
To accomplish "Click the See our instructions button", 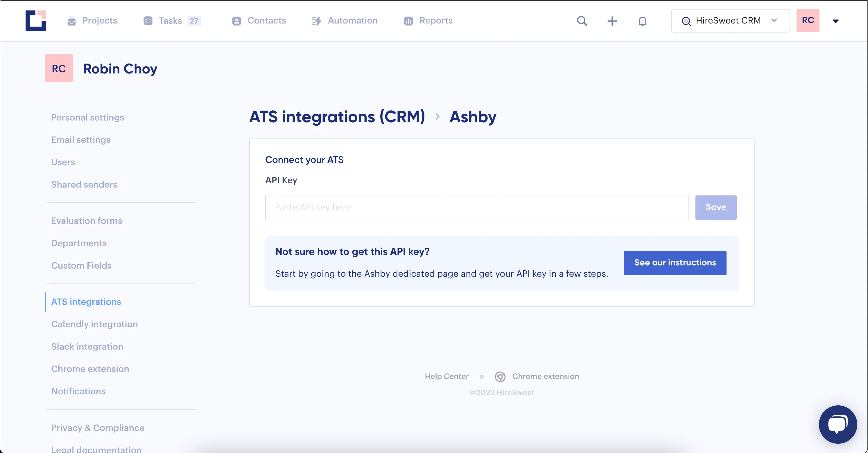I will pos(675,263).
